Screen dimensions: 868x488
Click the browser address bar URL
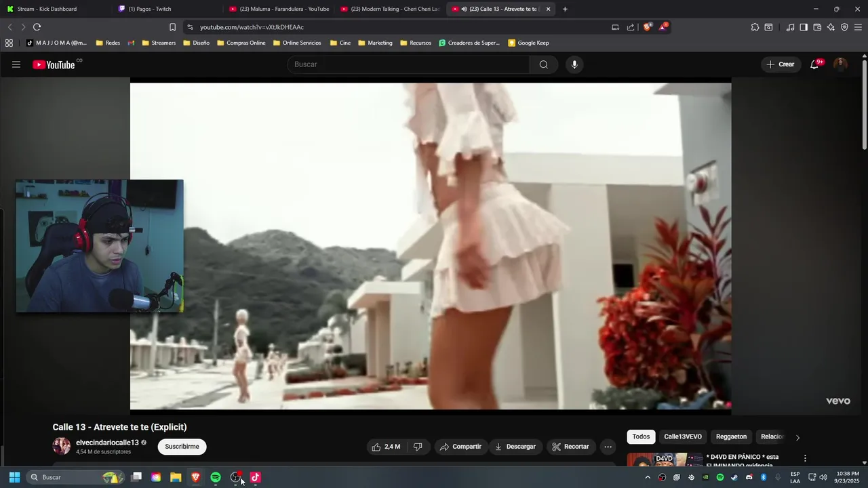click(252, 27)
